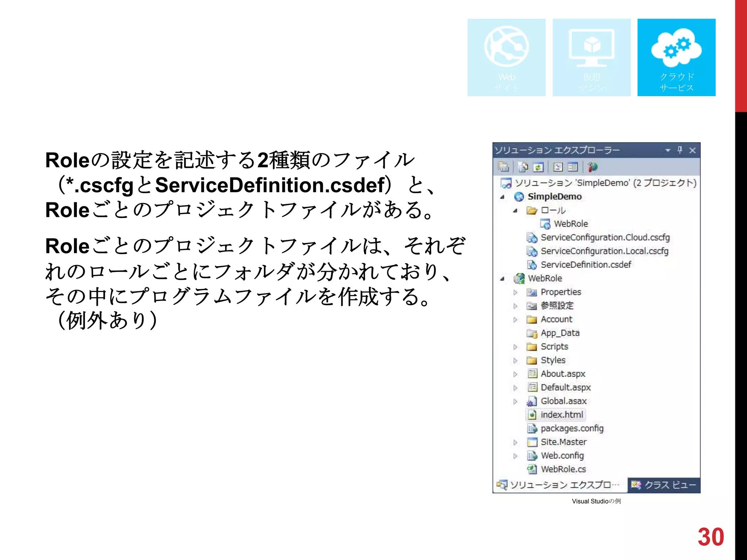Viewport: 747px width, 560px height.
Task: Collapse the SimpleDemo project node
Action: [x=502, y=197]
